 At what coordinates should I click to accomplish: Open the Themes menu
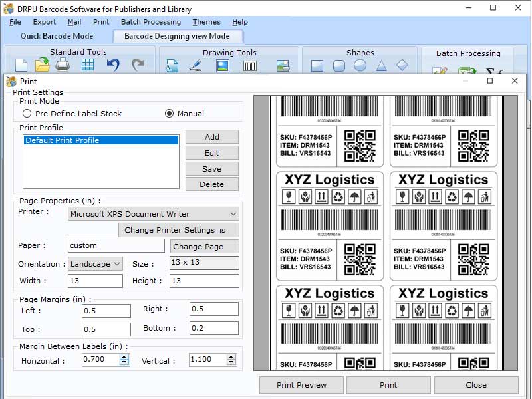tap(206, 21)
